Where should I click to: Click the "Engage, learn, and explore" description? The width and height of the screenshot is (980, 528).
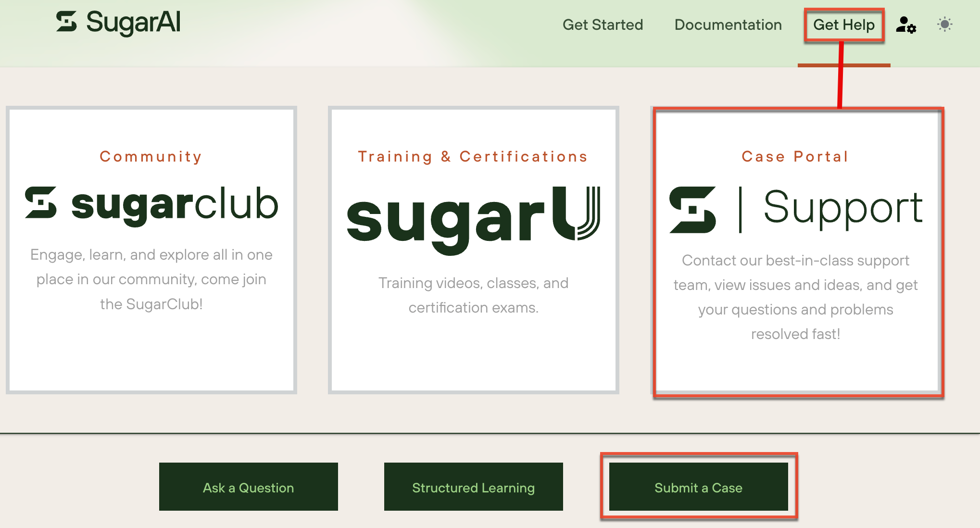pos(151,279)
